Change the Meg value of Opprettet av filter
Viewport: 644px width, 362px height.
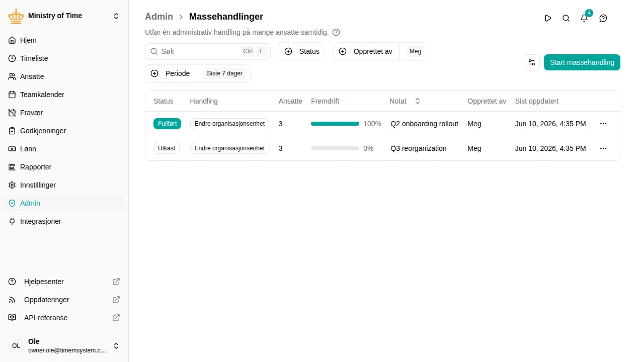click(415, 51)
